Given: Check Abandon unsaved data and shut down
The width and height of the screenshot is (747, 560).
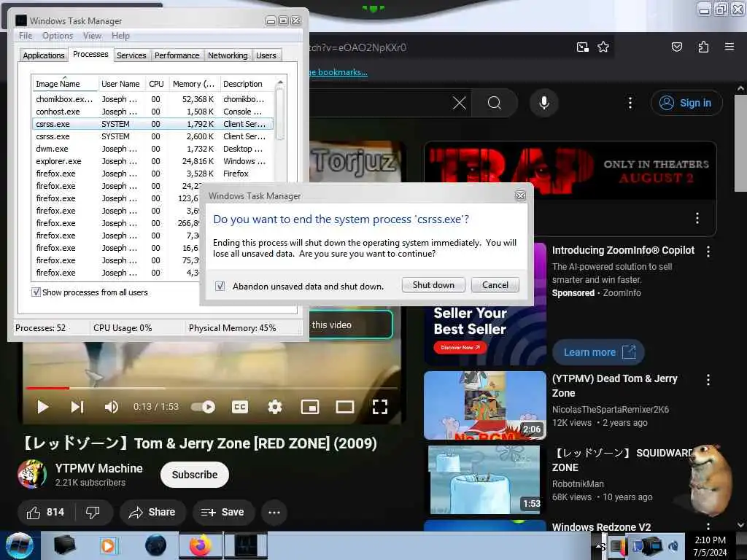Looking at the screenshot, I should [x=220, y=286].
